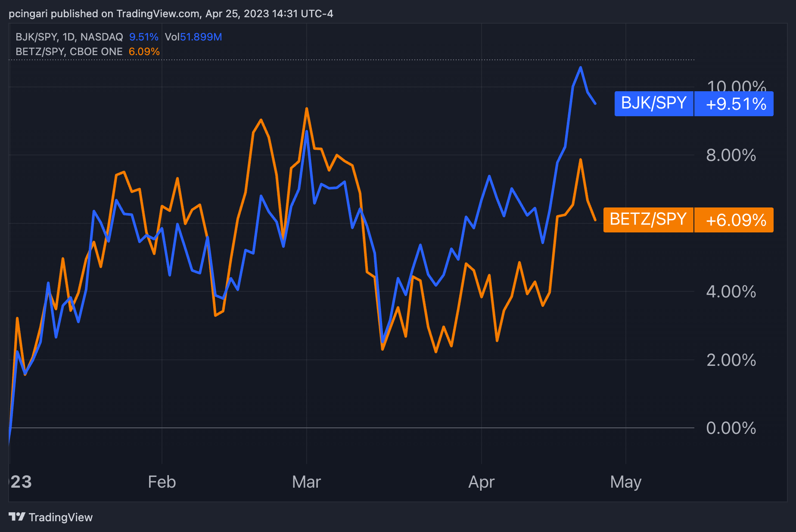Click the Vol 51.899M volume readout
This screenshot has width=796, height=532.
click(193, 37)
